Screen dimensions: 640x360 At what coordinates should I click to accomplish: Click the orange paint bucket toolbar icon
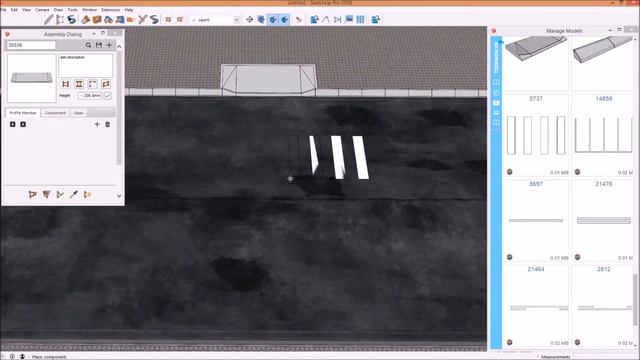tap(85, 19)
